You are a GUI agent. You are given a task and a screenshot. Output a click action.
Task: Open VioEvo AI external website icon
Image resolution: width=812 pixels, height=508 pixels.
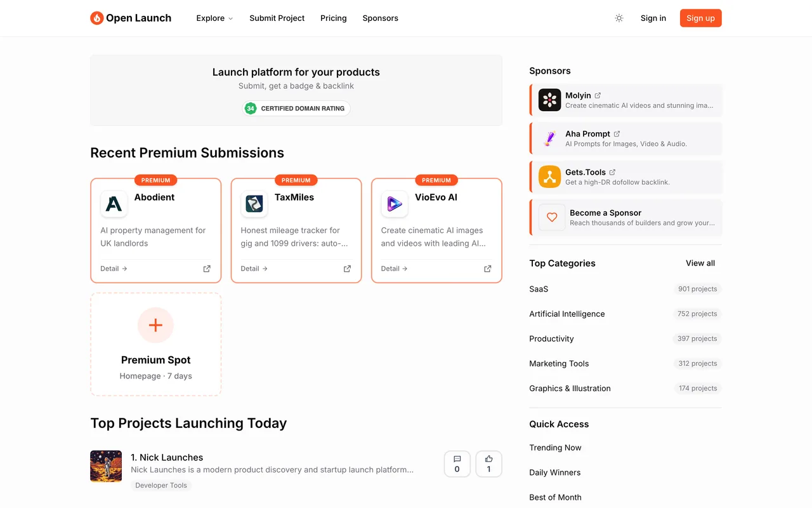(x=487, y=269)
